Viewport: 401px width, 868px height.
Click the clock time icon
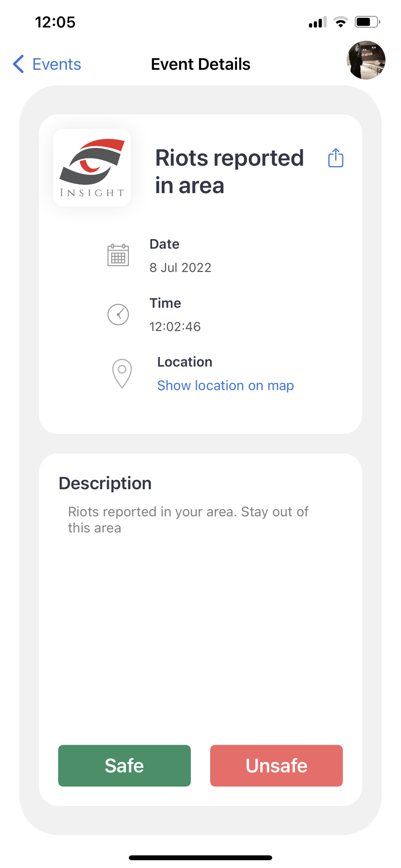point(118,314)
